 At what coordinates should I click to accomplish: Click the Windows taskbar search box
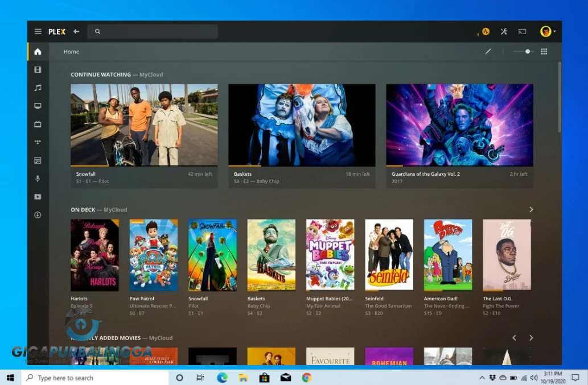click(x=94, y=378)
